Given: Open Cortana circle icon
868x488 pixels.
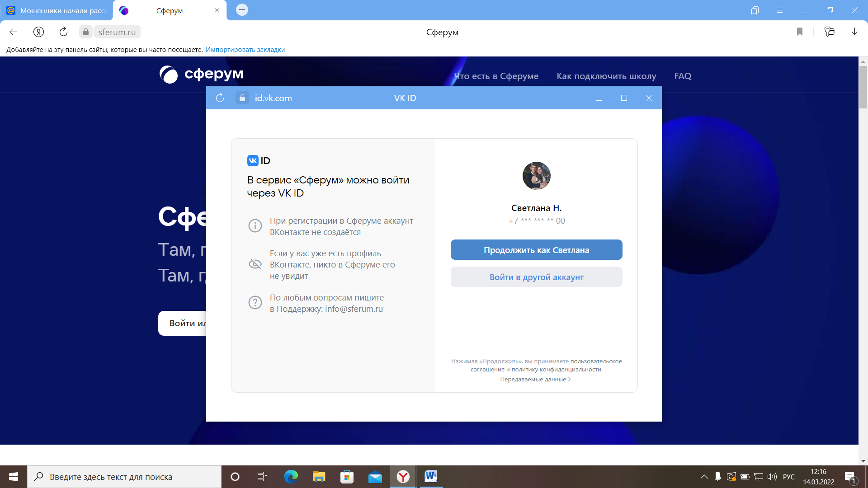Looking at the screenshot, I should coord(235,477).
